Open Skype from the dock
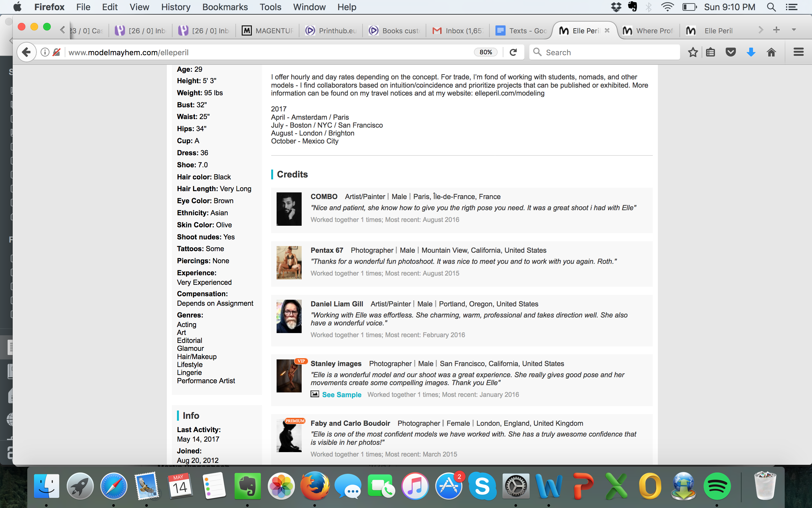Image resolution: width=812 pixels, height=508 pixels. (482, 486)
